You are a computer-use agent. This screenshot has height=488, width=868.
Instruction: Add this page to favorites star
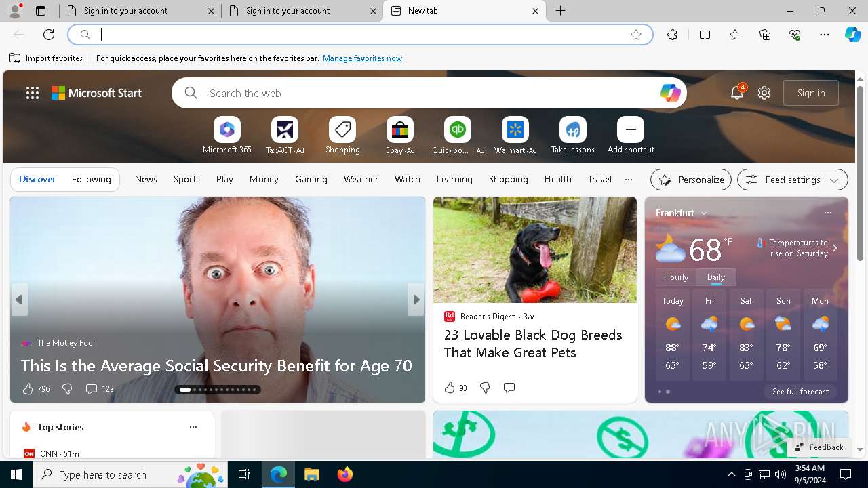pyautogui.click(x=636, y=35)
